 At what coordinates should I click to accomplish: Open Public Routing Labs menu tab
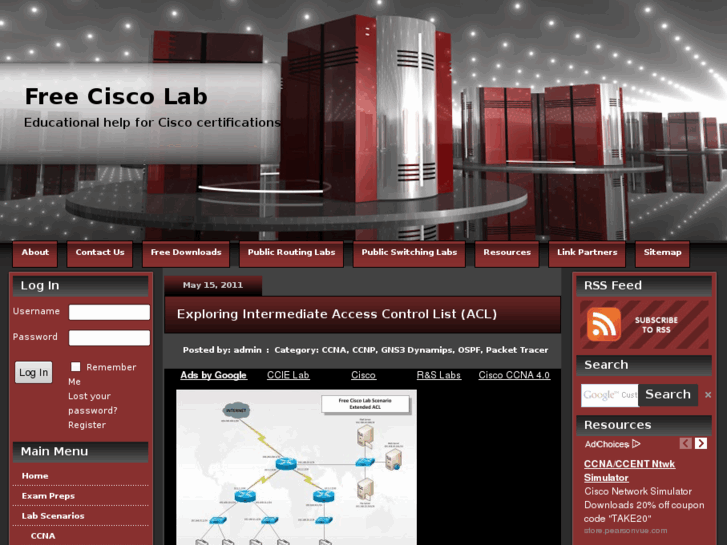point(291,253)
